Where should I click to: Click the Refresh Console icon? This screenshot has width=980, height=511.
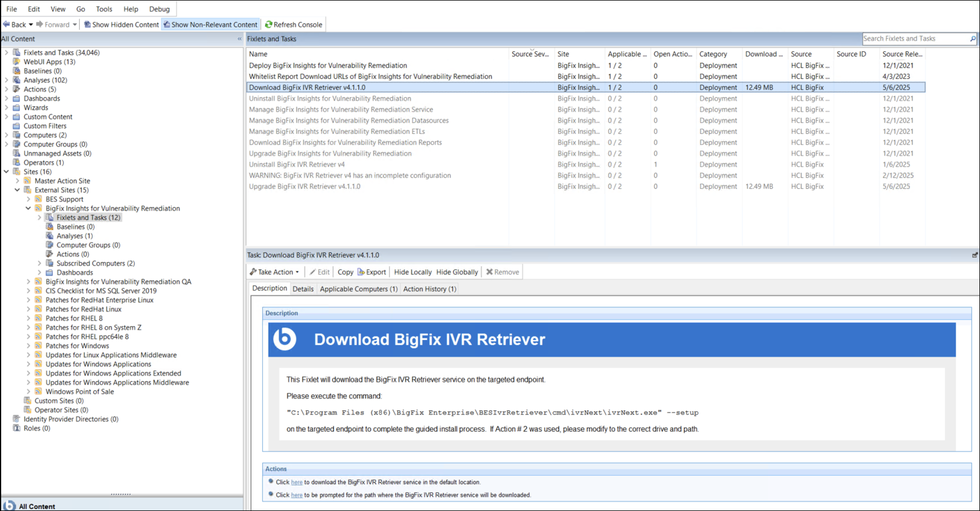tap(268, 24)
